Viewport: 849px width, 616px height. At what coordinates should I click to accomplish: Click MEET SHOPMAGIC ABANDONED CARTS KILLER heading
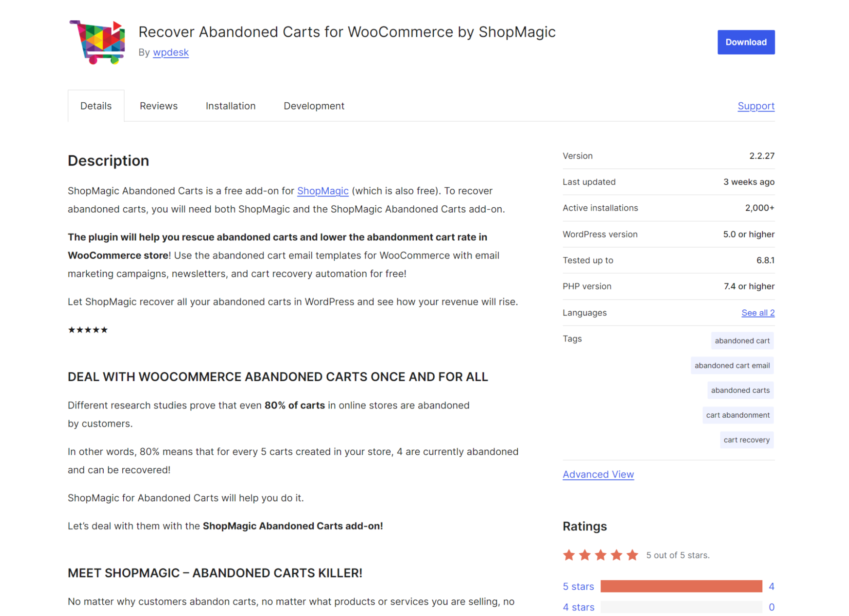(215, 573)
